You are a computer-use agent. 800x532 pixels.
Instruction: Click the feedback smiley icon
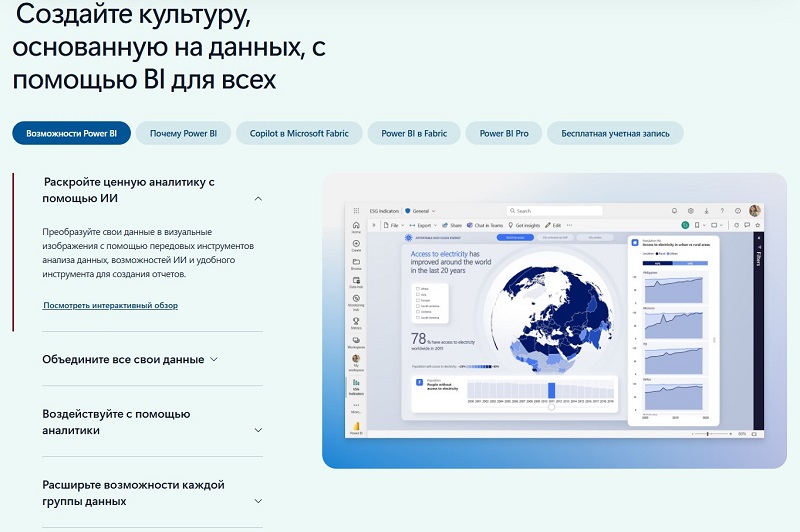click(738, 211)
